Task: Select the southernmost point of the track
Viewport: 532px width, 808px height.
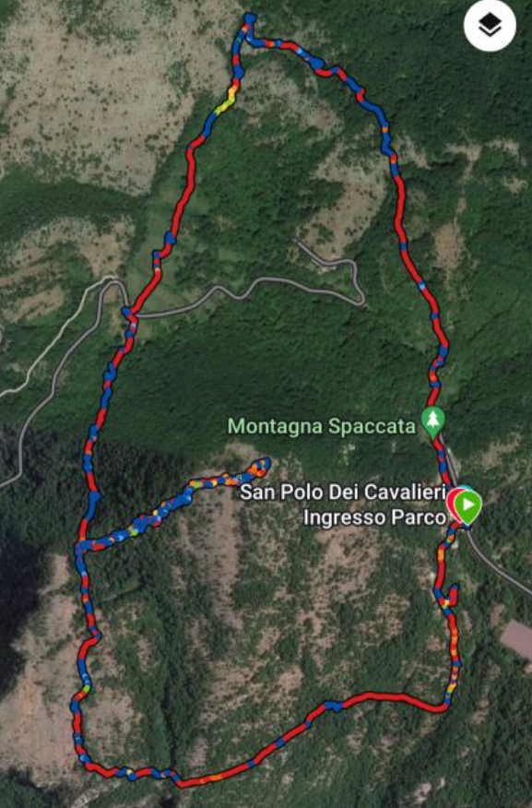Action: pyautogui.click(x=182, y=784)
